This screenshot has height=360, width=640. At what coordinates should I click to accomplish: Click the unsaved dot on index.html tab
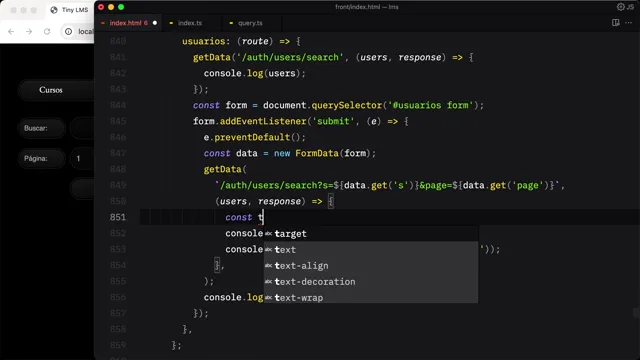click(x=155, y=23)
